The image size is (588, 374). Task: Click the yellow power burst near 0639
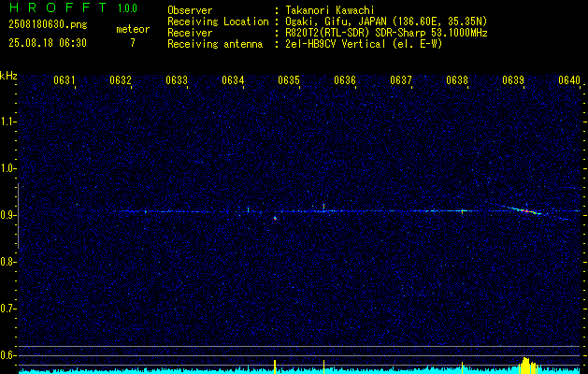point(527,366)
